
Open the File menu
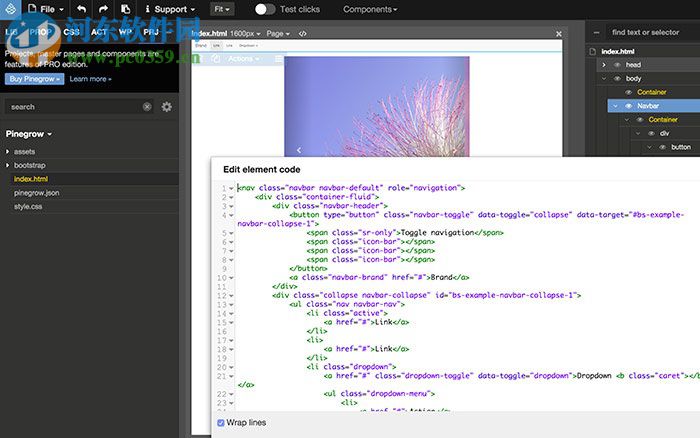click(46, 9)
